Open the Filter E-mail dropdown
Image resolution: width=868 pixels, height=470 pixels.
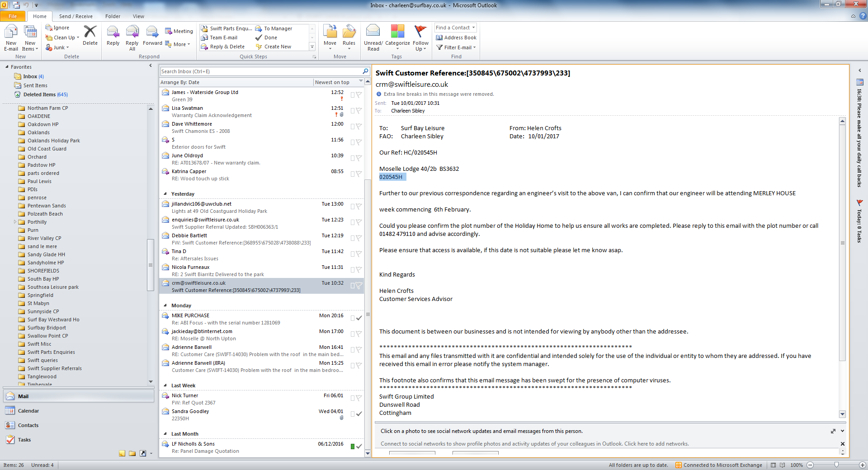click(456, 47)
